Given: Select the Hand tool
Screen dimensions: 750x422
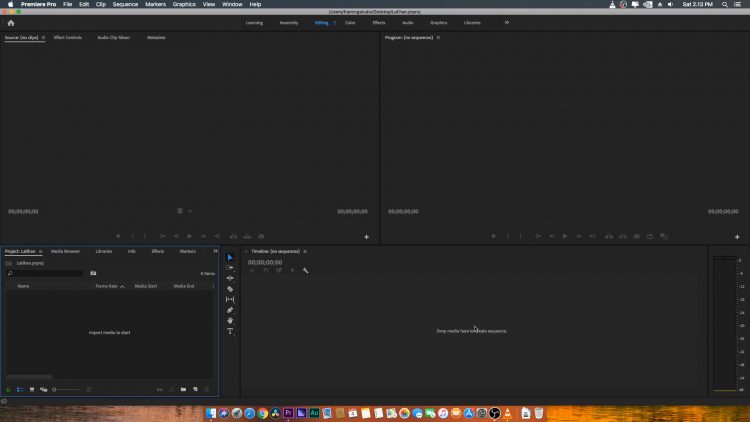Looking at the screenshot, I should pyautogui.click(x=230, y=321).
